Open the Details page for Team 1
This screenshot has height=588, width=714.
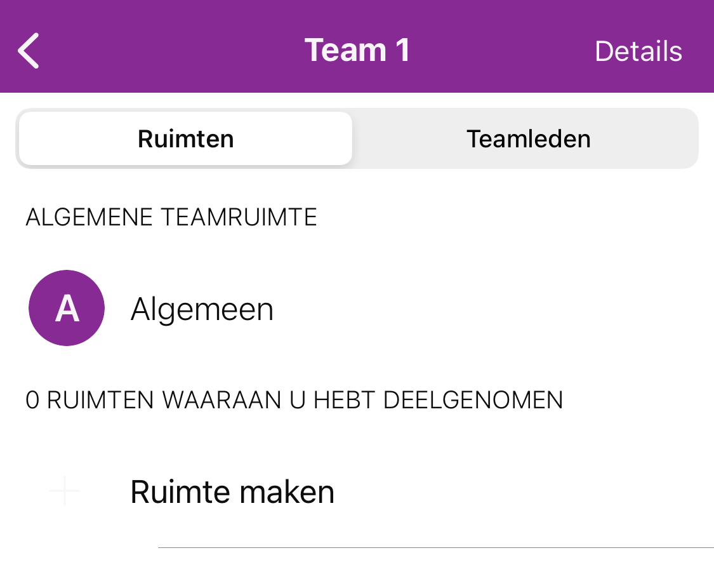pyautogui.click(x=638, y=51)
